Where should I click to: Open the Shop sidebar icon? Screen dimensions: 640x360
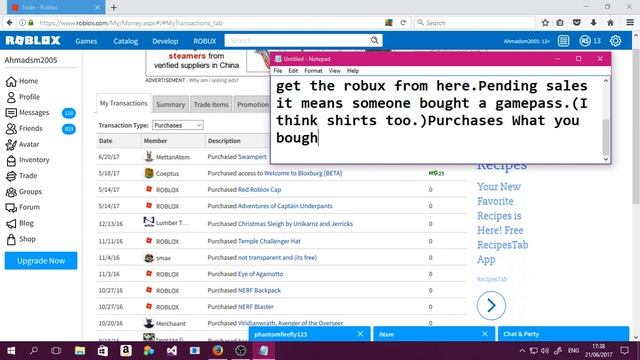click(x=11, y=239)
